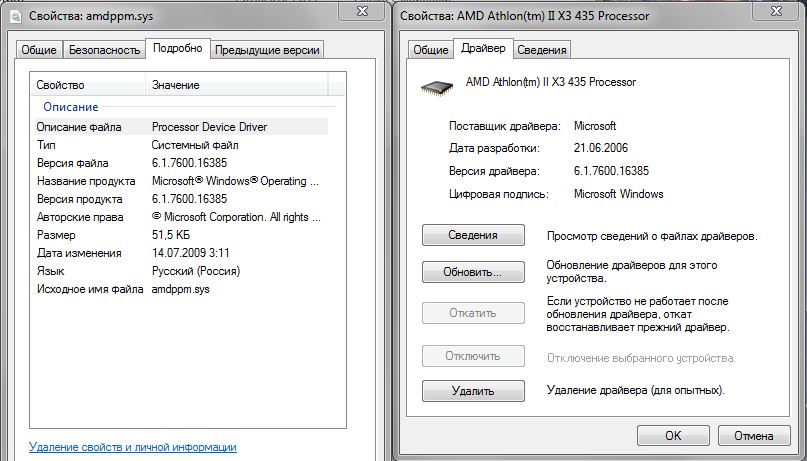This screenshot has height=461, width=807.
Task: Open the Удаление свойств и личной информации link
Action: pos(133,447)
